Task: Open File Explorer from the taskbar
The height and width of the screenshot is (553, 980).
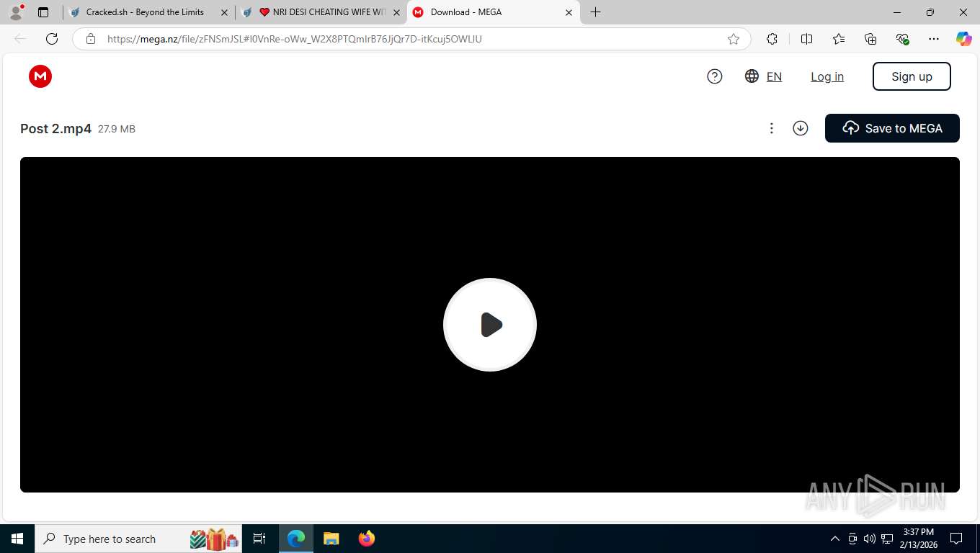Action: pyautogui.click(x=331, y=539)
